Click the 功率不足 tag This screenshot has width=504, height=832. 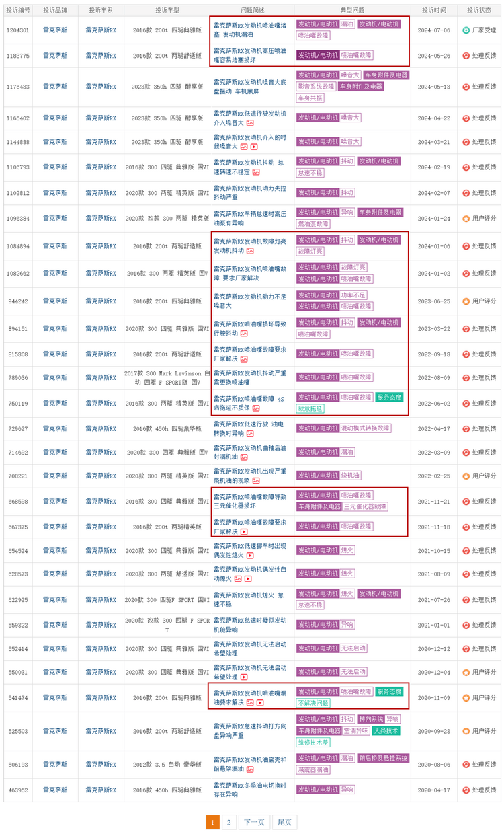[353, 295]
